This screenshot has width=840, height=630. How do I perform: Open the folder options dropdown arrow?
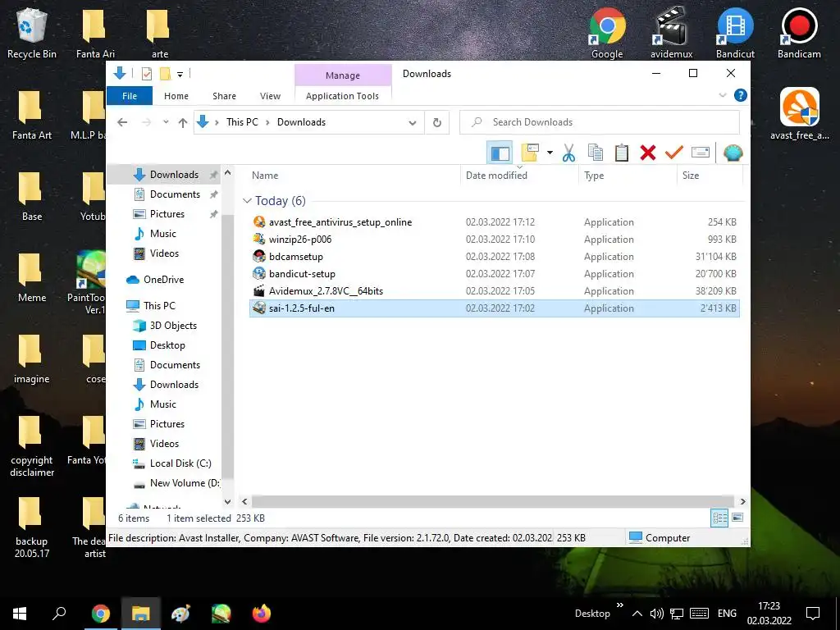point(550,153)
